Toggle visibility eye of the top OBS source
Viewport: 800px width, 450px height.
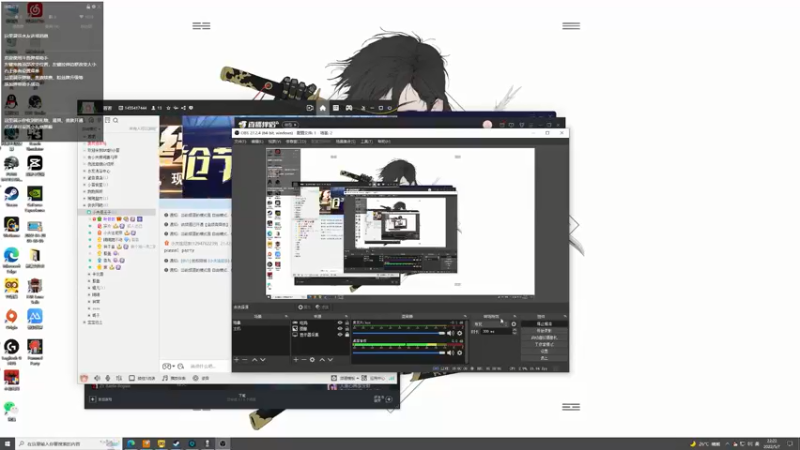coord(340,322)
